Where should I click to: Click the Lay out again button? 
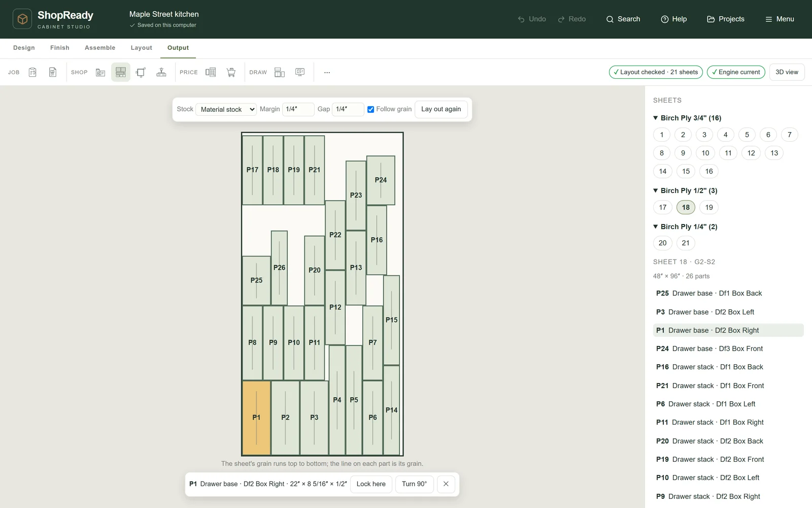[x=441, y=109]
